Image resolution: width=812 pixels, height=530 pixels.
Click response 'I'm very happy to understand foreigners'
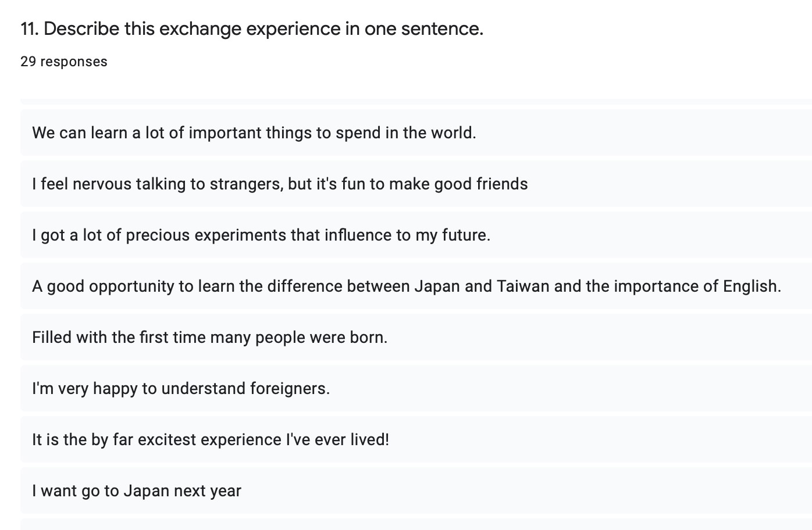click(x=416, y=388)
